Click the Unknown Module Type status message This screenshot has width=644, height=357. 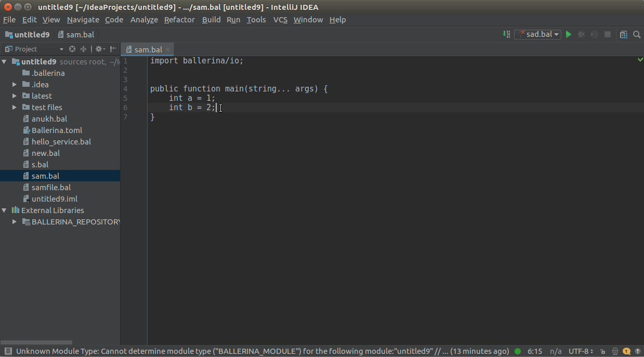coord(262,351)
